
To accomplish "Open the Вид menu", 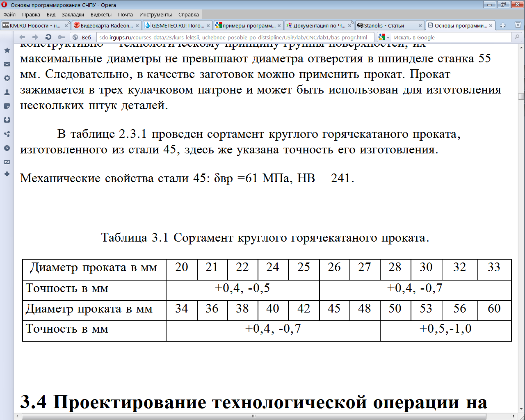I will point(51,14).
